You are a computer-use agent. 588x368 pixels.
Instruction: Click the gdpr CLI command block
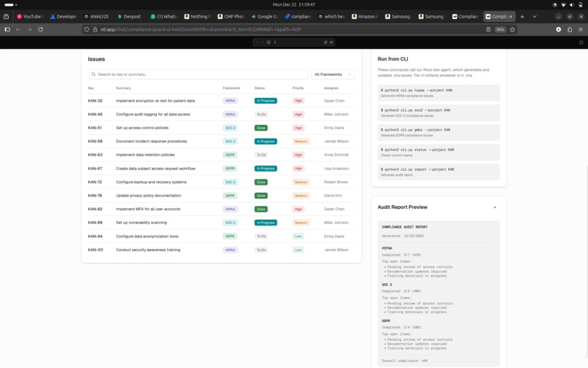[x=438, y=132]
